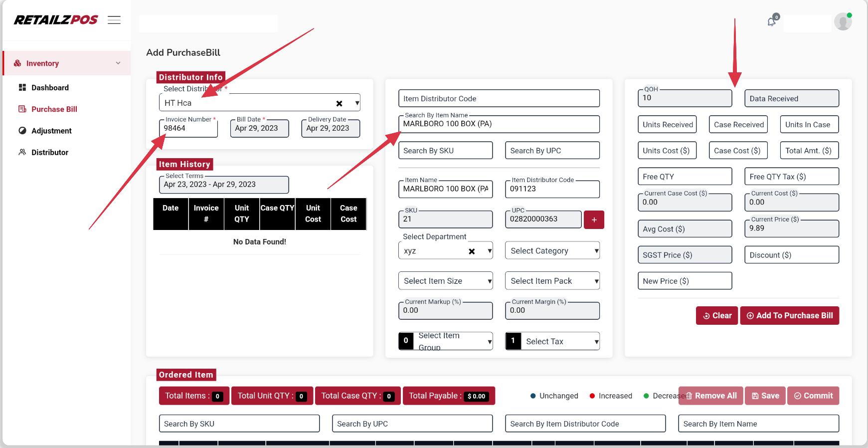The image size is (868, 448).
Task: Focus the Units Received field
Action: tap(667, 125)
